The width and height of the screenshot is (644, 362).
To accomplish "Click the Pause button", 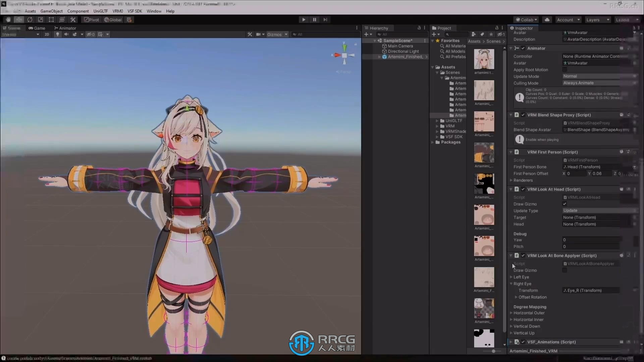I will click(314, 20).
